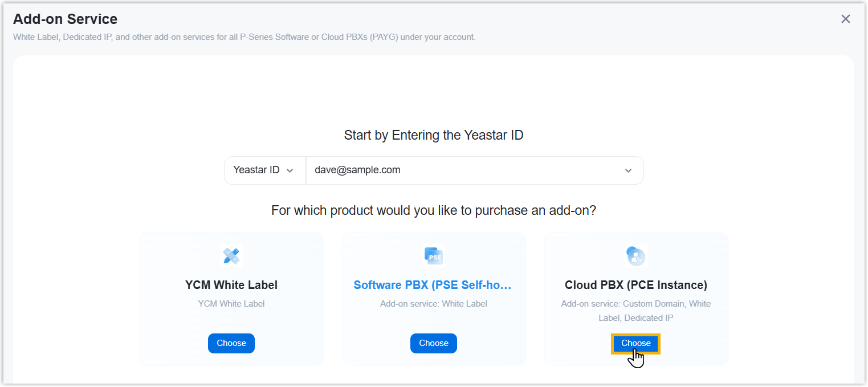This screenshot has height=387, width=868.
Task: Open the Yeastar ID type dropdown
Action: pyautogui.click(x=264, y=170)
